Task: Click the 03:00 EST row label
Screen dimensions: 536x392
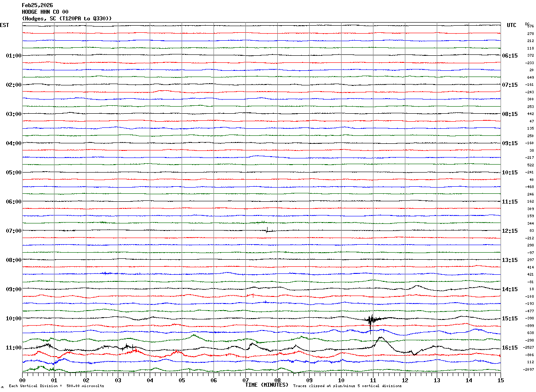Action: (x=14, y=114)
